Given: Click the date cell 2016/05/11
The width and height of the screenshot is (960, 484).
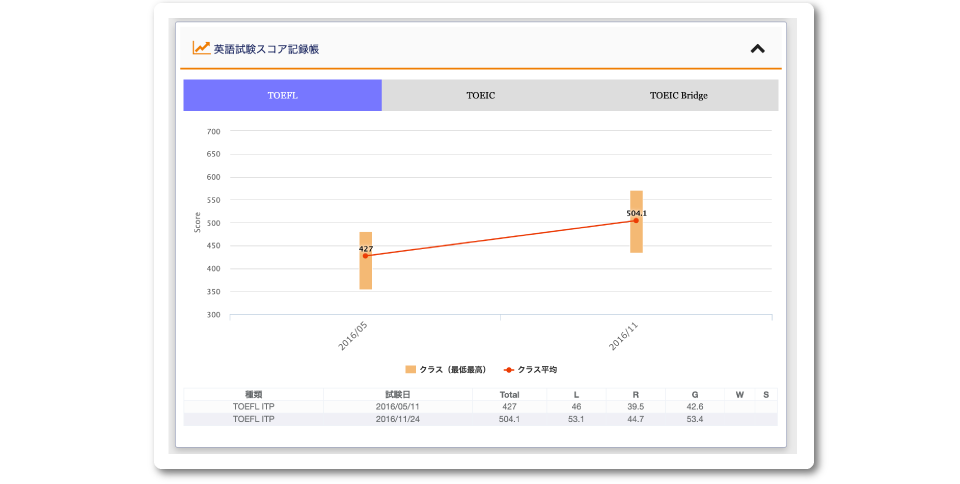Looking at the screenshot, I should [x=397, y=406].
